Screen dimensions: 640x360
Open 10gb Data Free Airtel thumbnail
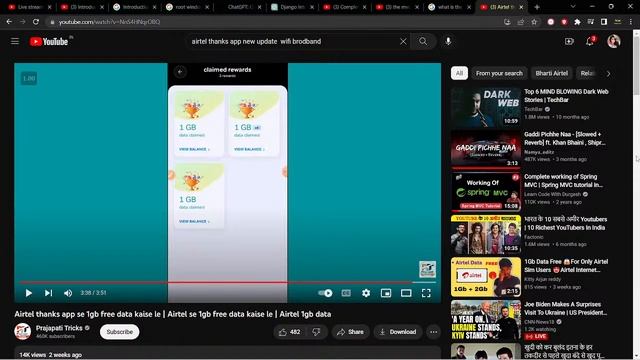coord(486,277)
